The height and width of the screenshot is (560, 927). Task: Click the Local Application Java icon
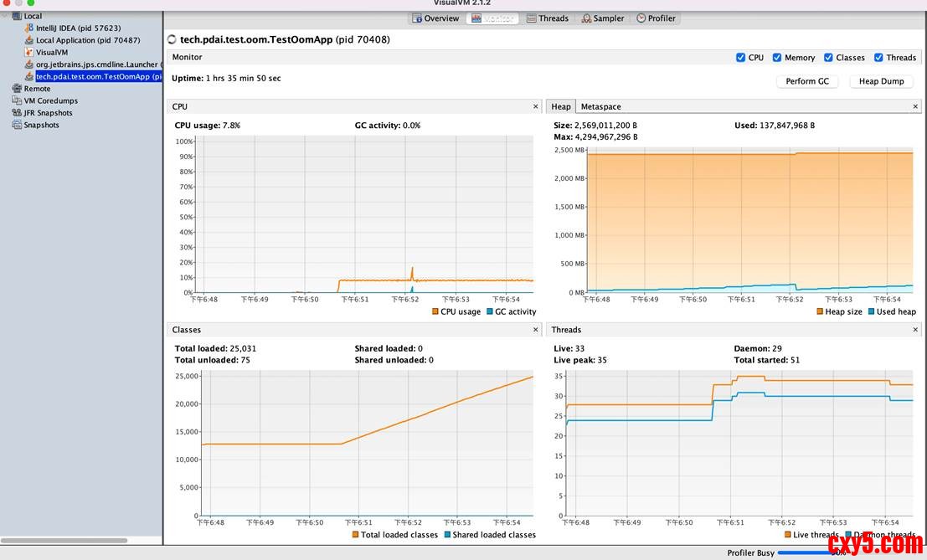click(x=29, y=40)
